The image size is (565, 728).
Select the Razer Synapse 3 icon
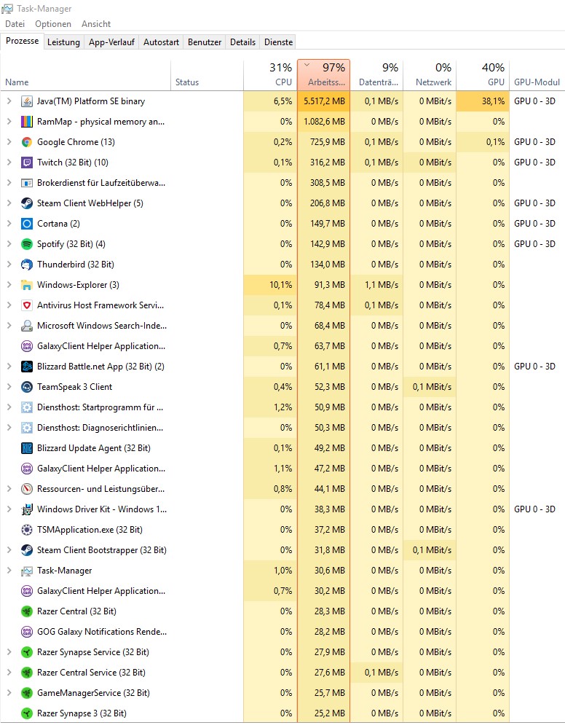(27, 713)
